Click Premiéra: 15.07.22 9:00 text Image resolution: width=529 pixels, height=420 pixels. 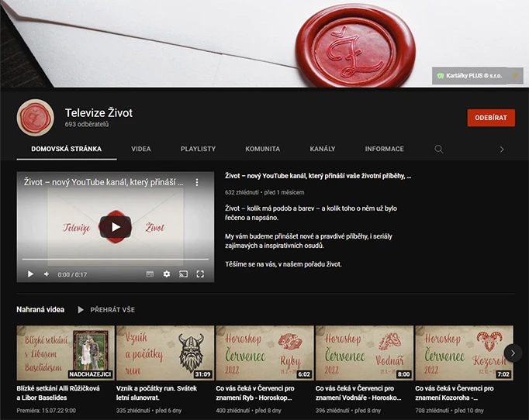tap(47, 411)
